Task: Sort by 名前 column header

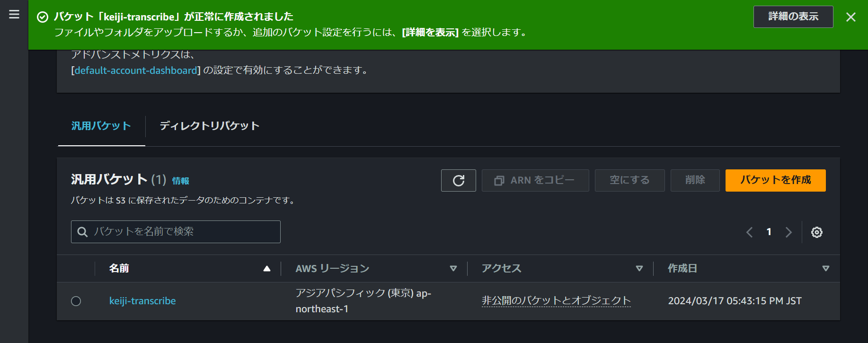Action: [189, 268]
